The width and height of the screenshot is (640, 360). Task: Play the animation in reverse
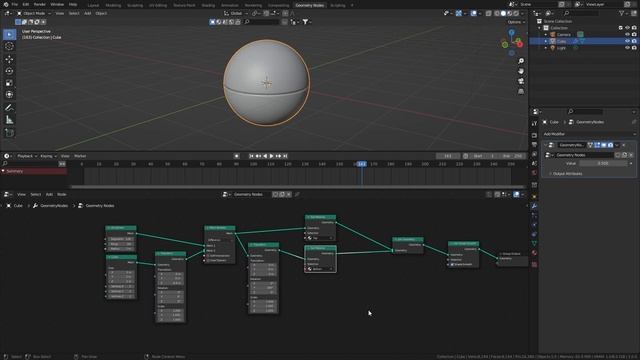coord(265,156)
